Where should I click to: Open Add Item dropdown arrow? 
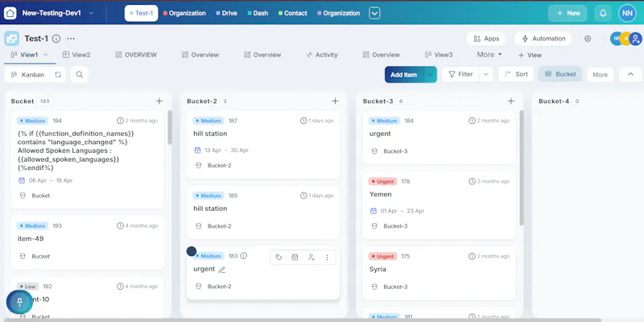(x=430, y=75)
